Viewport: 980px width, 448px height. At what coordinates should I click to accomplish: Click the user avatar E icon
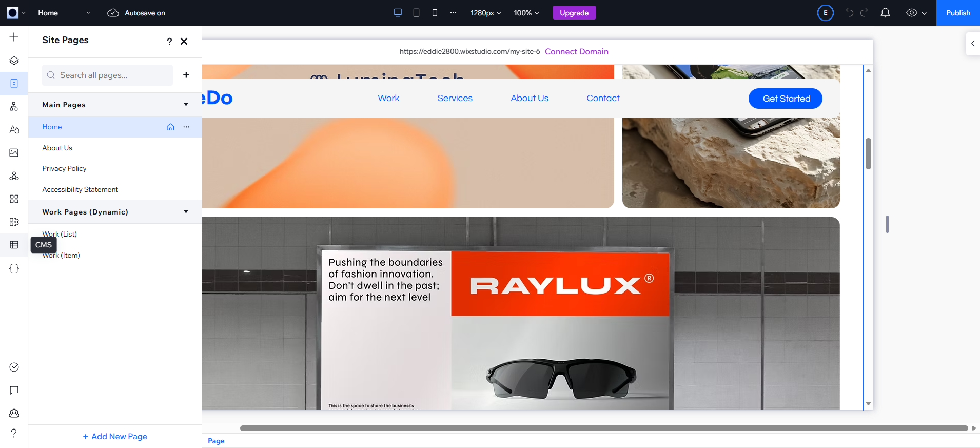pos(826,13)
